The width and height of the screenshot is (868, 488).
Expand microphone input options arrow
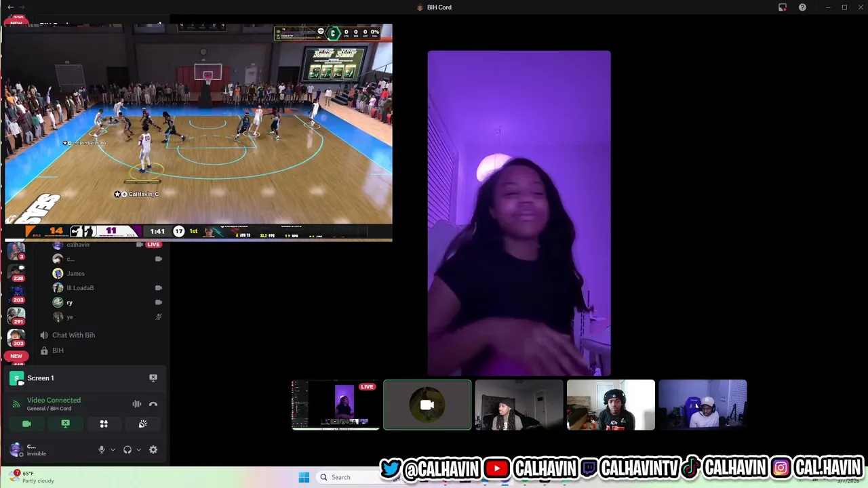pos(113,449)
